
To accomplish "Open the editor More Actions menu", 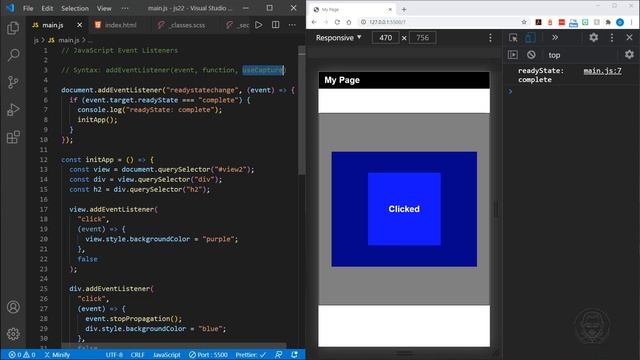I will click(292, 25).
